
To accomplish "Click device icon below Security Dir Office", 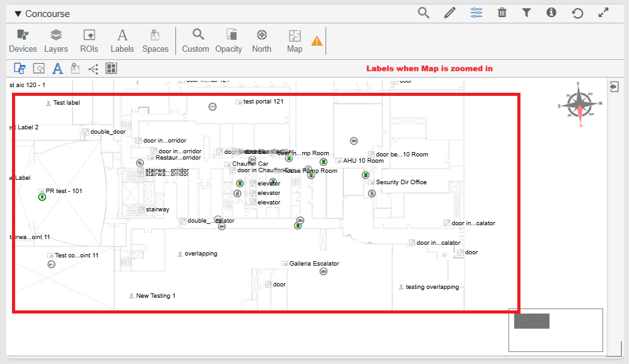I will 372,194.
